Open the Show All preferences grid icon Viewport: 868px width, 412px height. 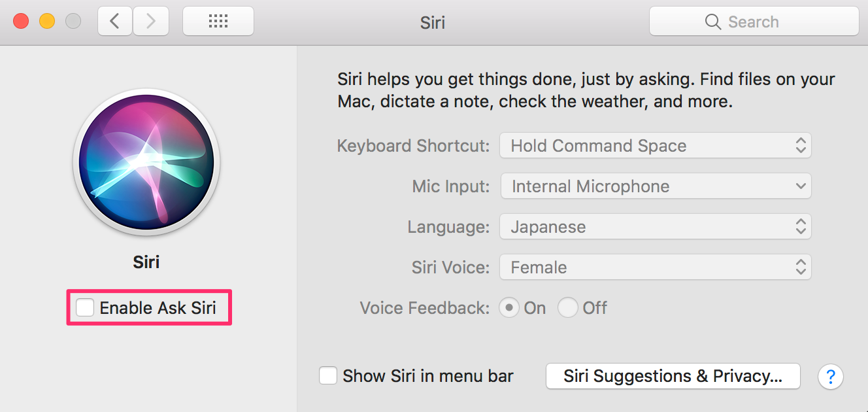coord(218,20)
